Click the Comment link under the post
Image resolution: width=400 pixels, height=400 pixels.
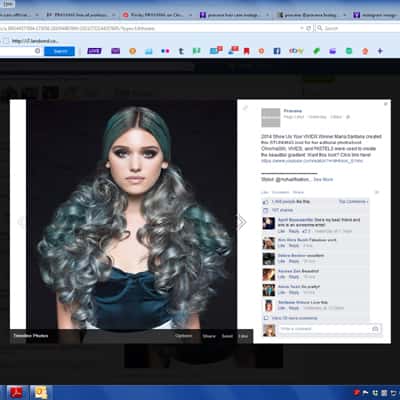pos(281,192)
